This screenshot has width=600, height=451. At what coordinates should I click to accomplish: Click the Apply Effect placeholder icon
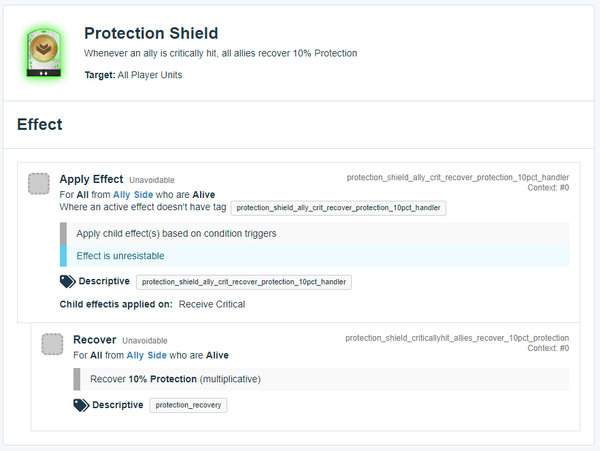[x=39, y=184]
